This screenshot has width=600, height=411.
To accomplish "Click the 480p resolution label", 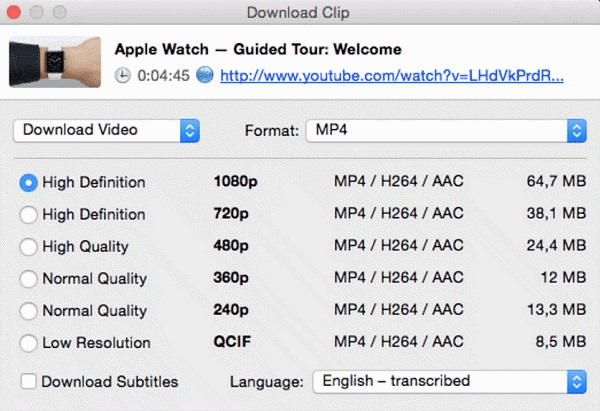I will (x=231, y=246).
